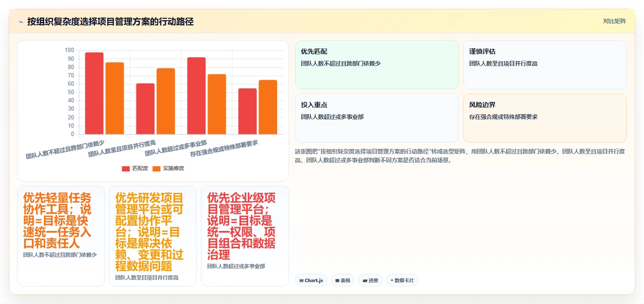
Task: Click the x-axis label 存在强合规或特殊部署要求
Action: pyautogui.click(x=224, y=149)
